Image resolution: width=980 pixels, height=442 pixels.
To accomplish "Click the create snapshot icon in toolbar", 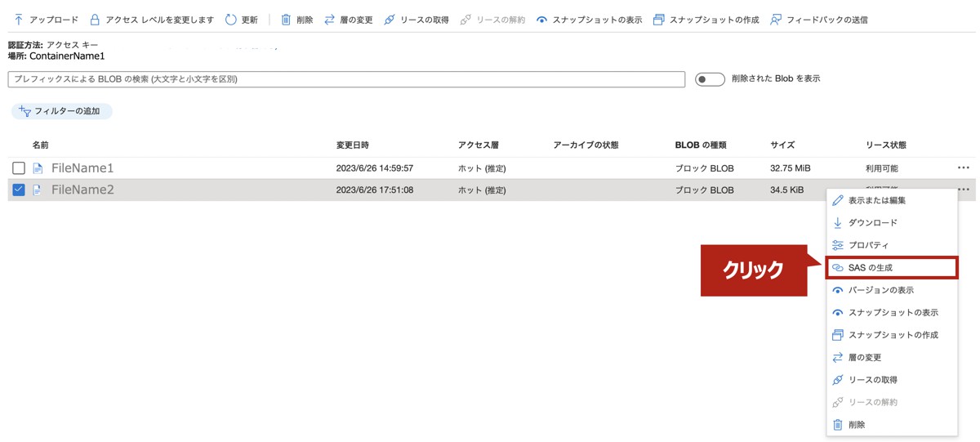I will (x=658, y=20).
